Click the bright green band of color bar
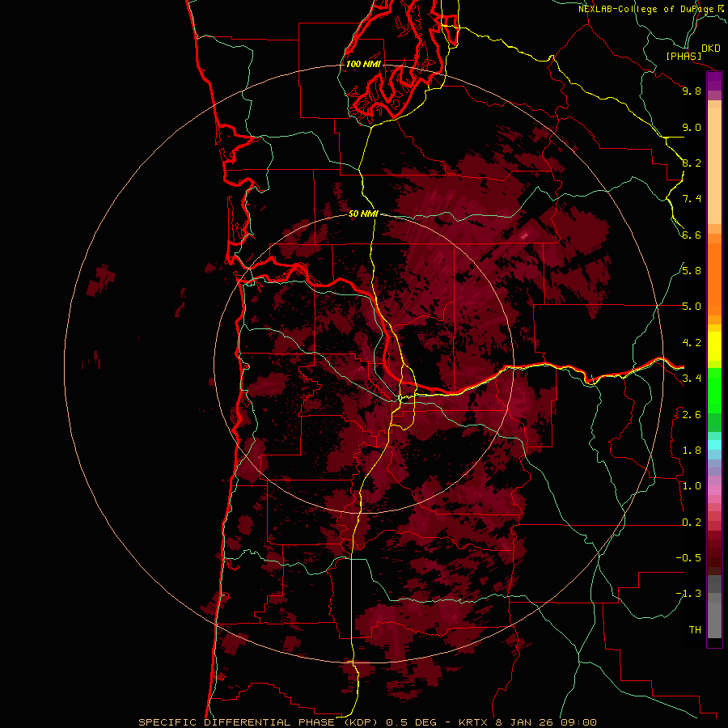The image size is (728, 728). click(714, 390)
